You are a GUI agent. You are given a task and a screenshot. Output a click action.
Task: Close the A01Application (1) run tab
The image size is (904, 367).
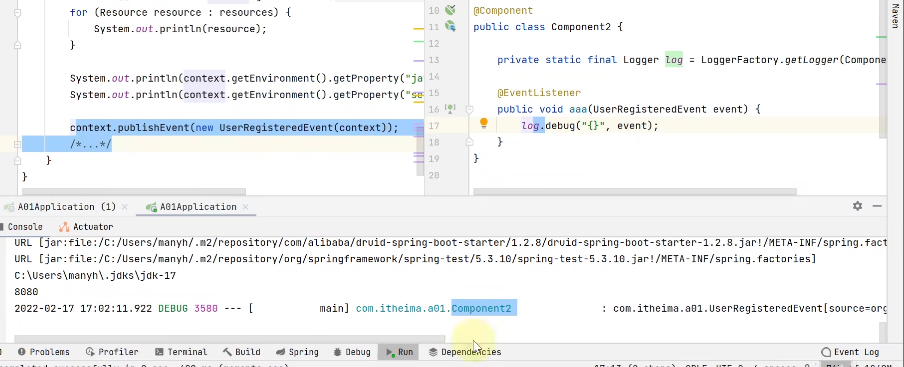(x=126, y=207)
